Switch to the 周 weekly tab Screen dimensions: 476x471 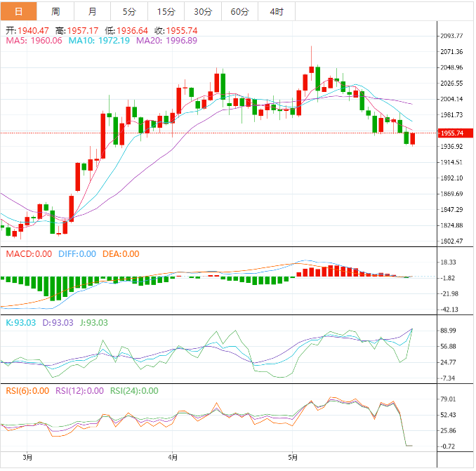pos(55,12)
